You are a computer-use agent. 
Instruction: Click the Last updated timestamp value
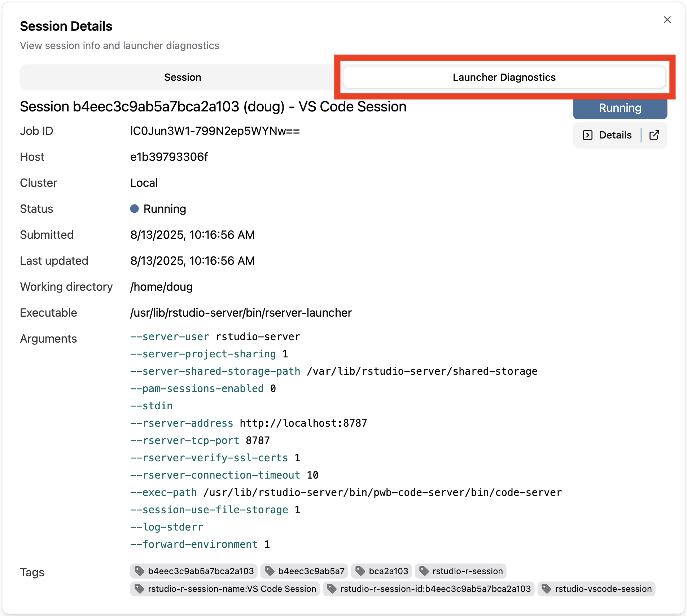pos(192,261)
